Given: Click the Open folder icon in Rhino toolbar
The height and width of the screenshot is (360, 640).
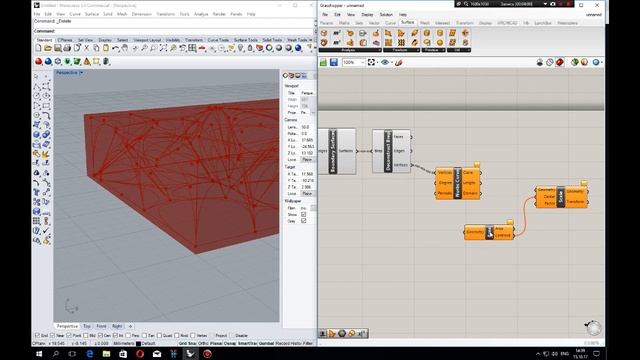Looking at the screenshot, I should (x=48, y=48).
